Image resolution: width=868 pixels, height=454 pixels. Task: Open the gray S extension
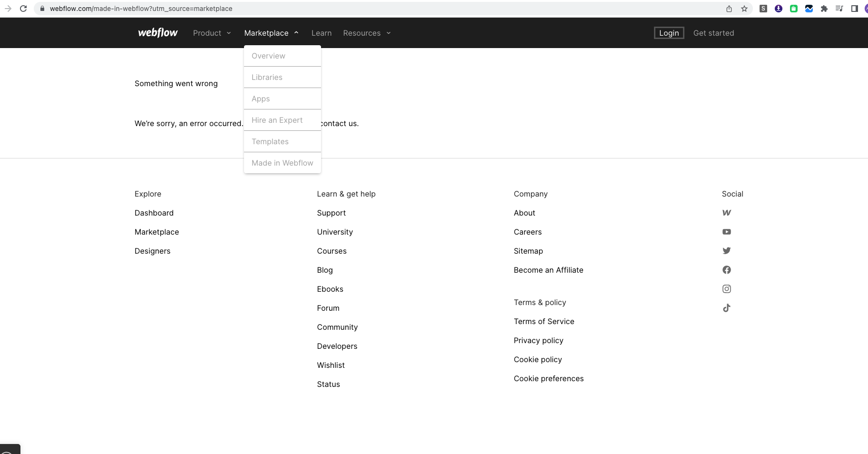pyautogui.click(x=763, y=9)
